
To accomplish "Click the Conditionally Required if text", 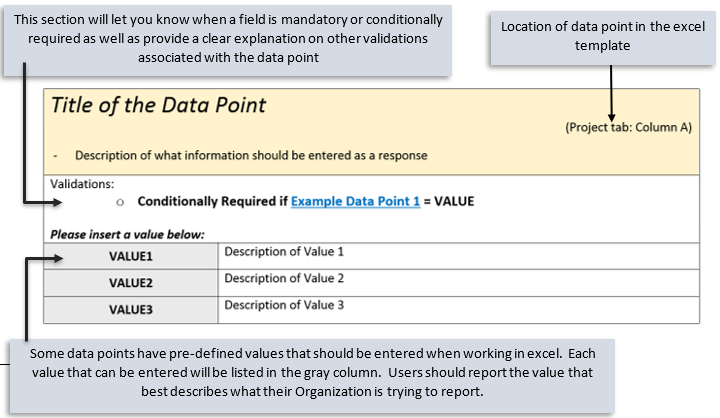I will pos(212,201).
